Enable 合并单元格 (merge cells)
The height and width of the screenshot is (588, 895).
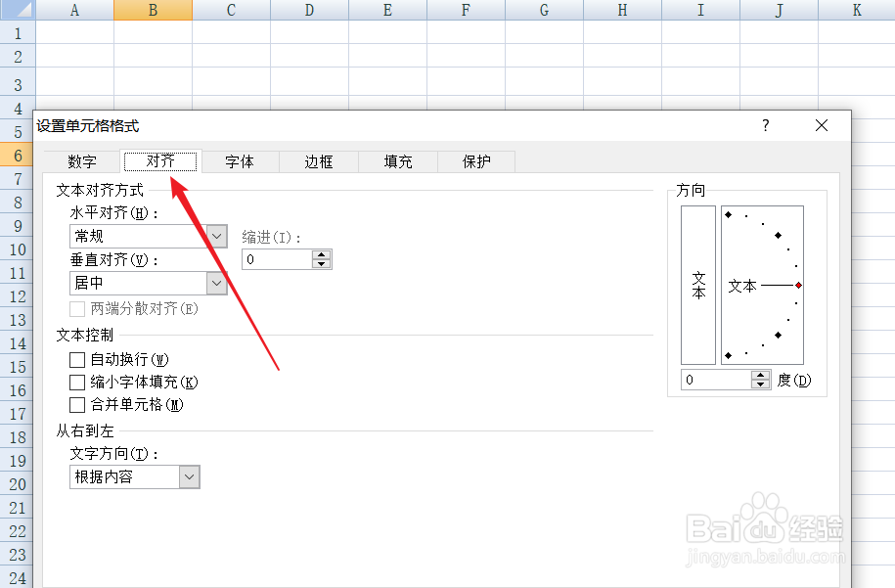coord(76,404)
